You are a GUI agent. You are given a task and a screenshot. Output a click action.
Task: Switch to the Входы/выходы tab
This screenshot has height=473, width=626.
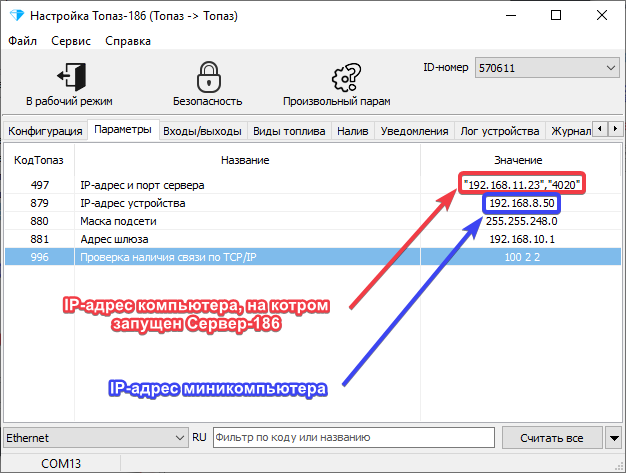(202, 131)
